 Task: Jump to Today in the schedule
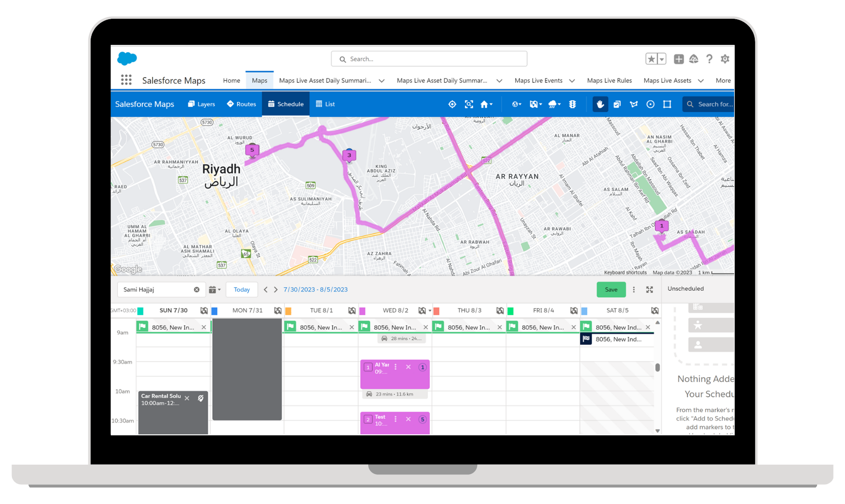pyautogui.click(x=241, y=290)
